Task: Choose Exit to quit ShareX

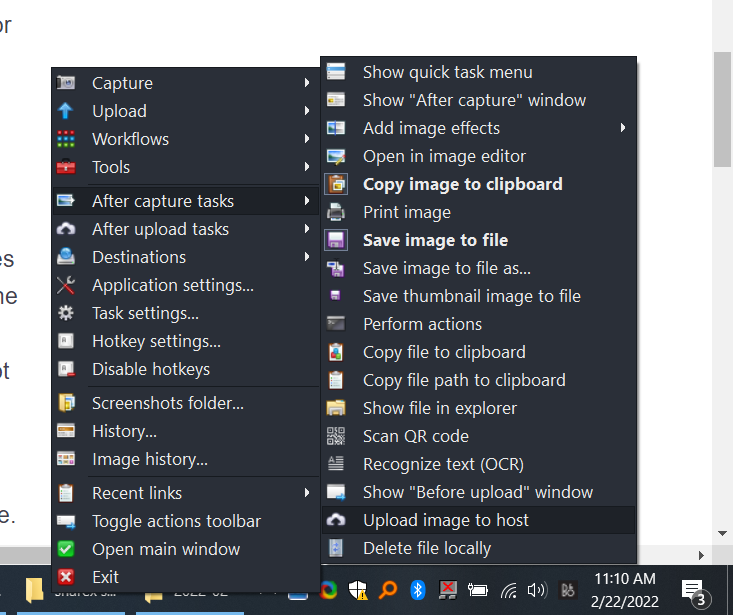Action: (105, 577)
